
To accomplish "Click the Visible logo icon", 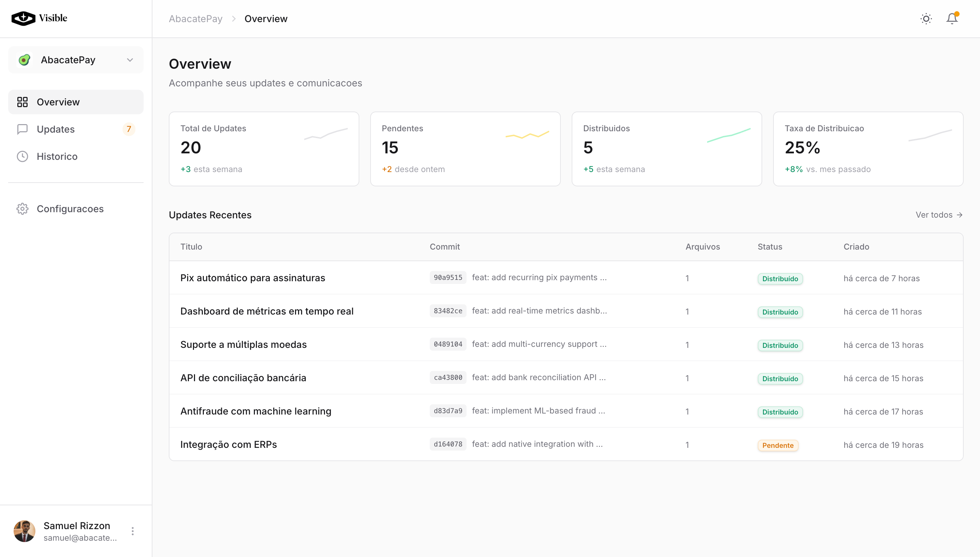I will [x=23, y=18].
